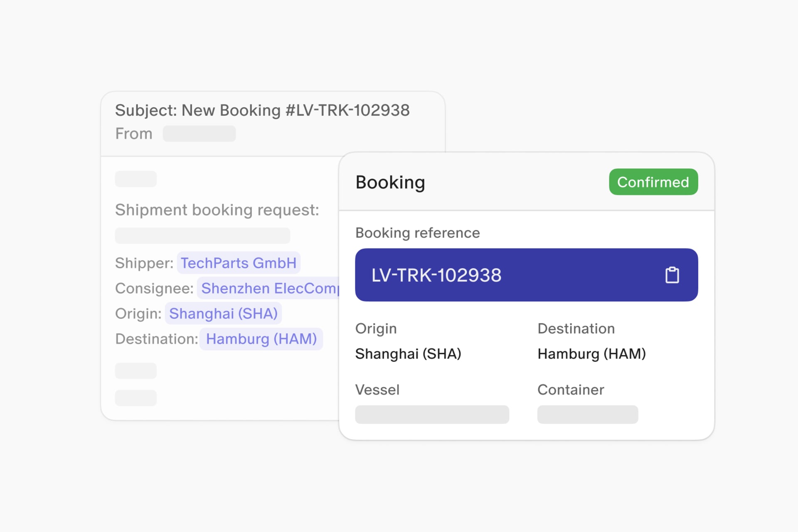Click the TechParts GmbH shipper tag
This screenshot has width=798, height=532.
pyautogui.click(x=239, y=263)
